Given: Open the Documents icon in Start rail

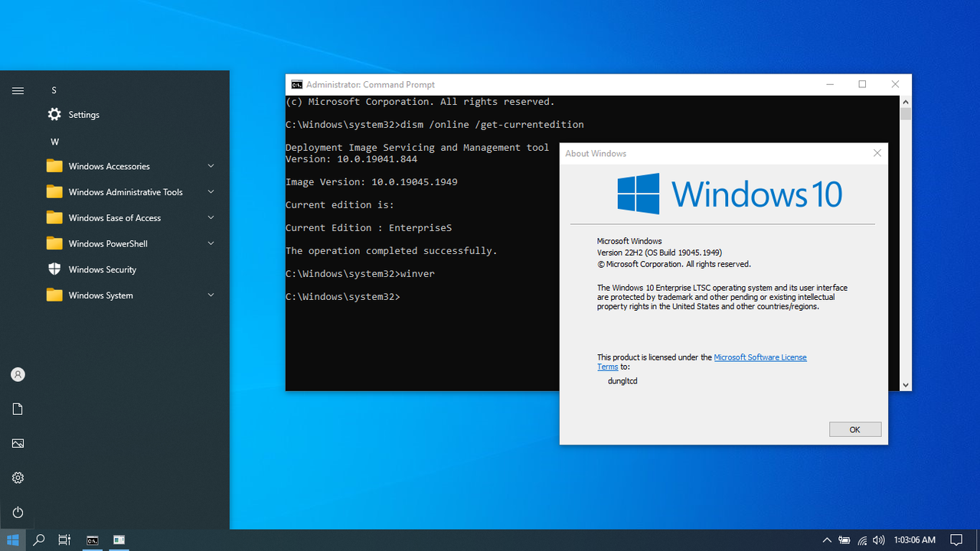Looking at the screenshot, I should 18,409.
